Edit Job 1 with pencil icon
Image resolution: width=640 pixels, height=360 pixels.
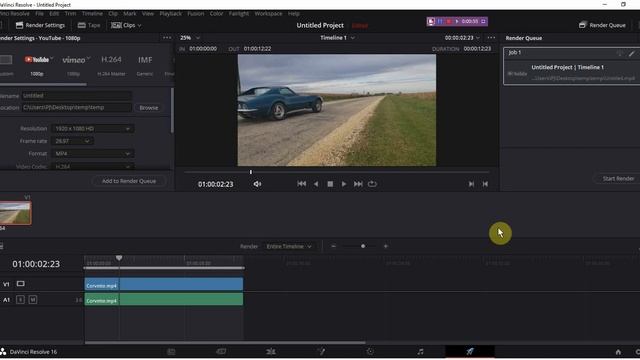(x=632, y=53)
